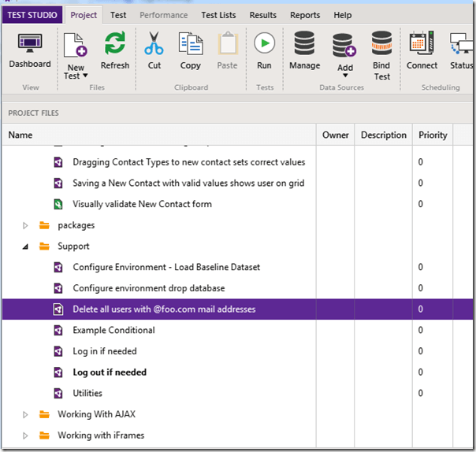The height and width of the screenshot is (452, 476).
Task: Expand the Working With AJAX folder
Action: click(x=25, y=415)
